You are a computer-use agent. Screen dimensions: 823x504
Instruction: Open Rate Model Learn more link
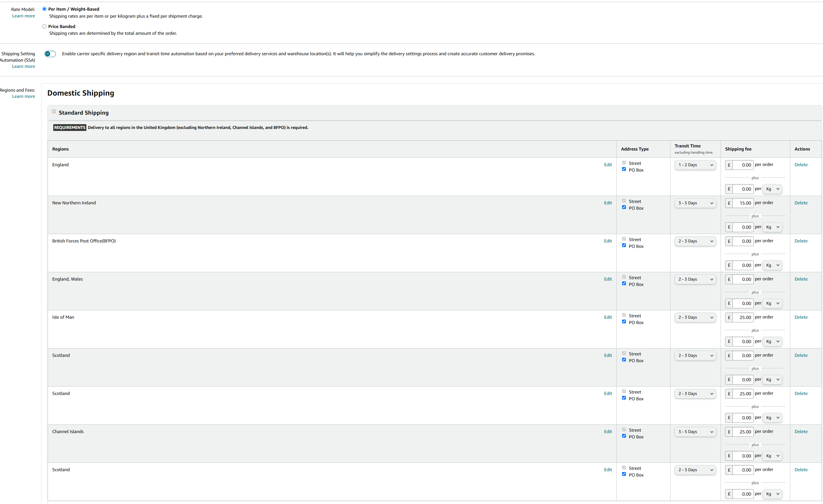point(23,16)
